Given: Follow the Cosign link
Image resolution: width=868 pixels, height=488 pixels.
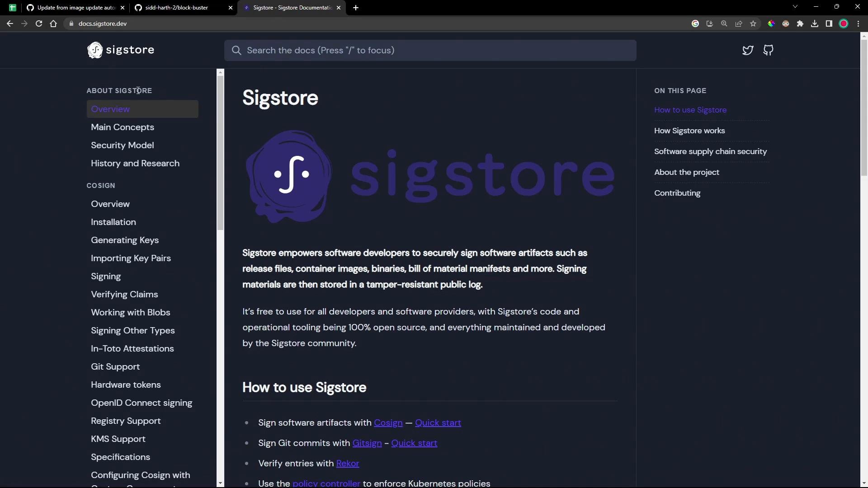Looking at the screenshot, I should tap(388, 423).
